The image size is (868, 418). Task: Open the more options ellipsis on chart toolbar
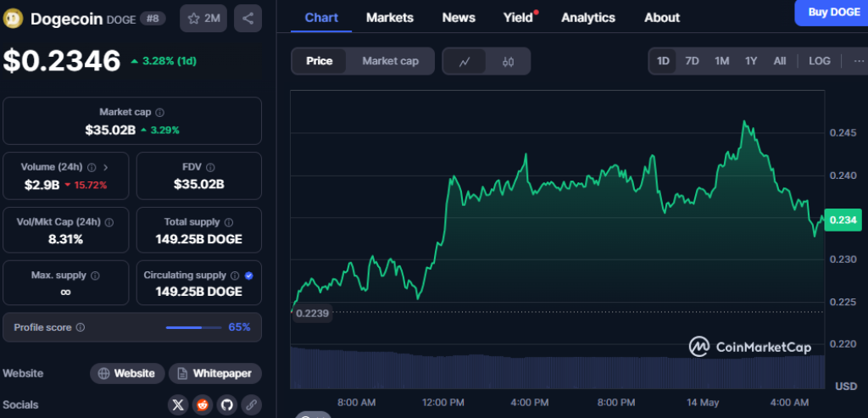click(x=859, y=61)
